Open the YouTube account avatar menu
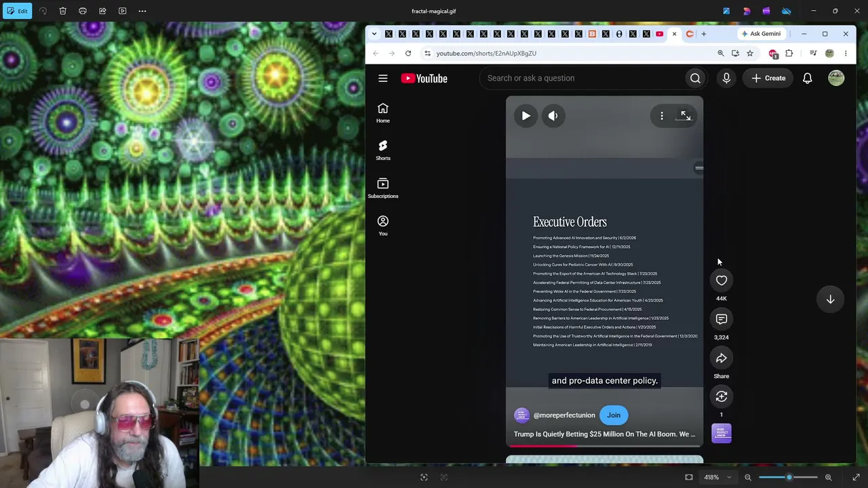868x488 pixels. click(836, 78)
